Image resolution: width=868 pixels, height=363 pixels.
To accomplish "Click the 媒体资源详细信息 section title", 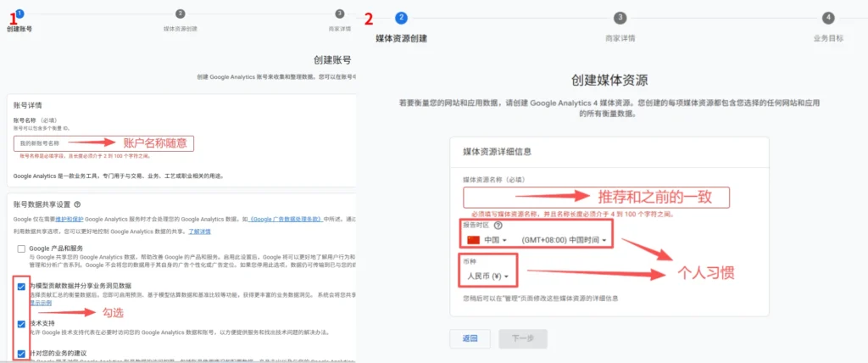I will pos(498,151).
